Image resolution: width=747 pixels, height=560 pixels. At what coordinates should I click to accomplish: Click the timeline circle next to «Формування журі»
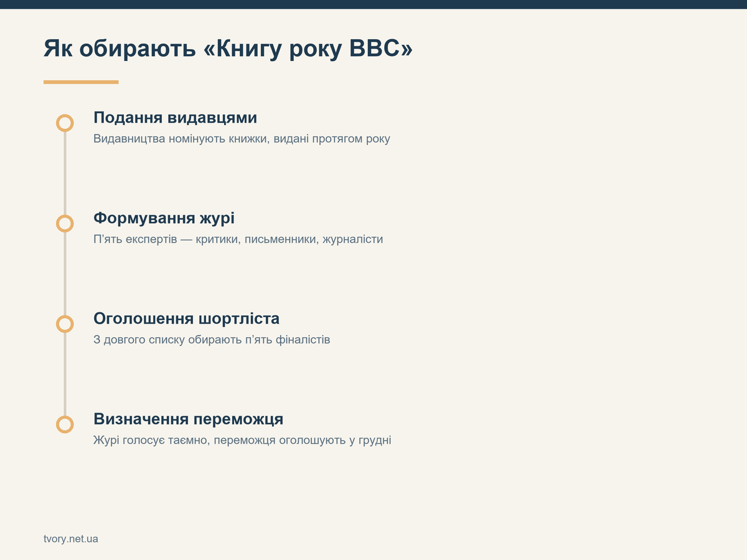65,223
